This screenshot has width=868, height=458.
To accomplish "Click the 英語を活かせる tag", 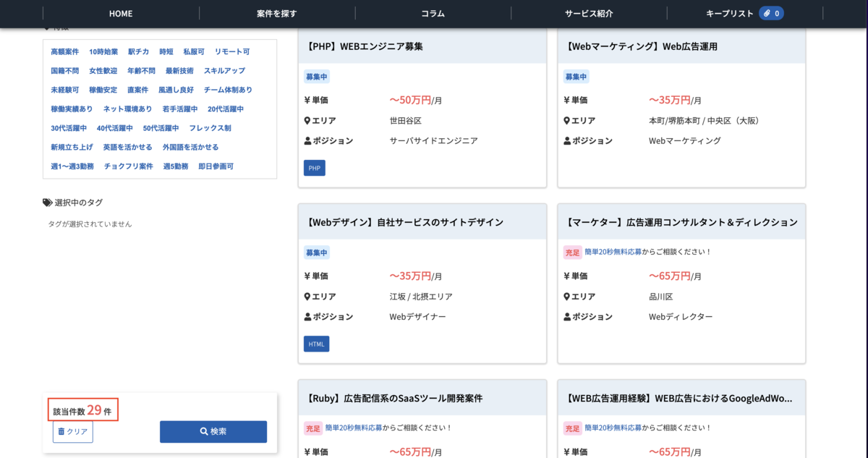I will click(128, 147).
